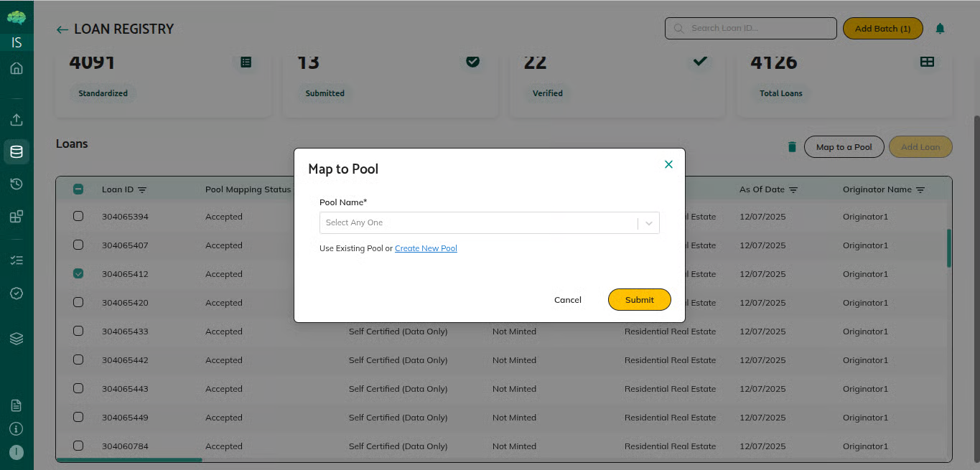The width and height of the screenshot is (980, 470).
Task: Open the upload icon in the sidebar
Action: [17, 120]
